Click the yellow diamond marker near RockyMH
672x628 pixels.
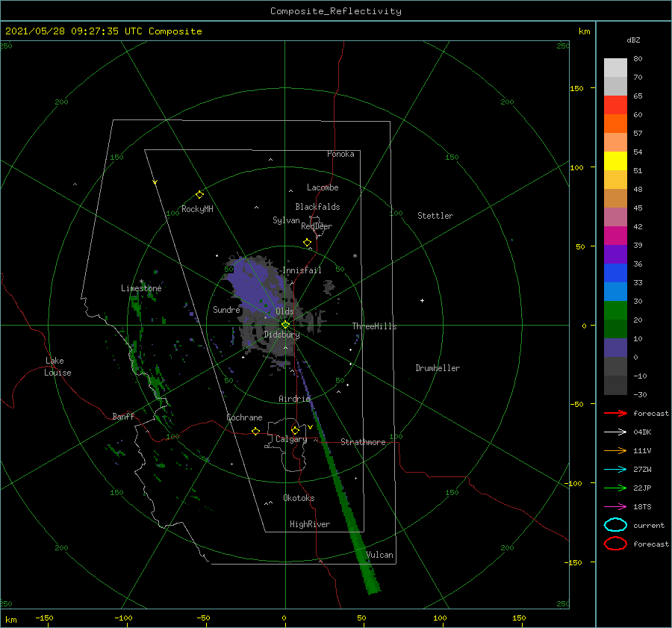click(x=199, y=195)
